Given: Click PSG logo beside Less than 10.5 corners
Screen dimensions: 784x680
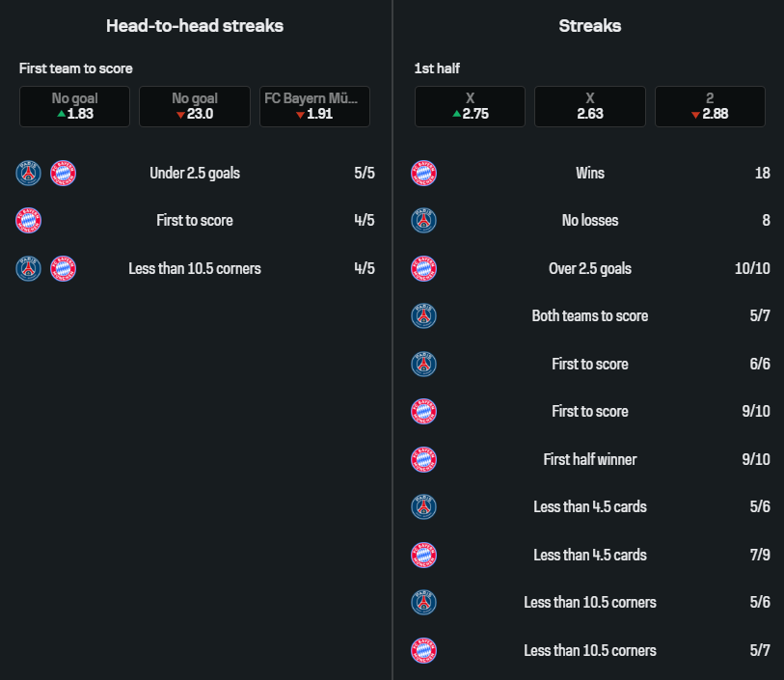Looking at the screenshot, I should click(x=423, y=603).
